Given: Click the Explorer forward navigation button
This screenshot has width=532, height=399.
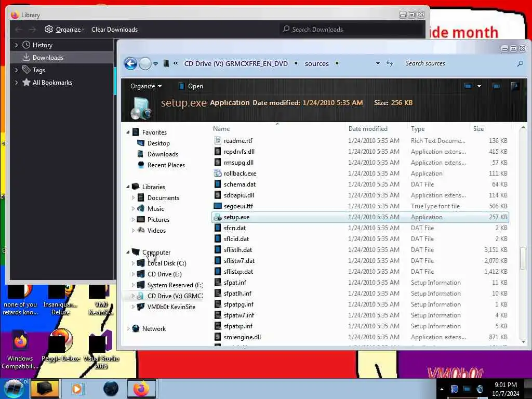Looking at the screenshot, I should coord(145,63).
